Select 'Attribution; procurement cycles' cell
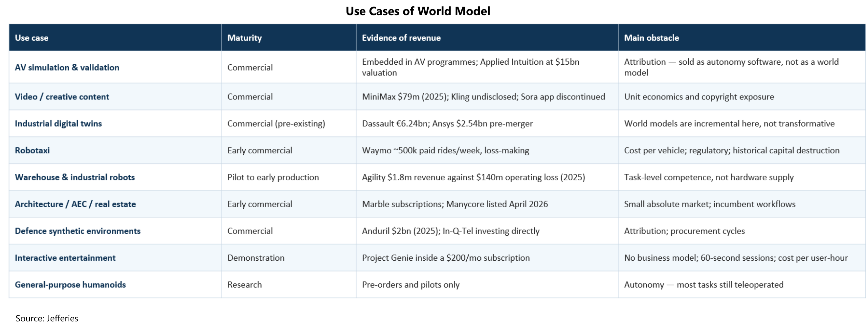 (684, 231)
